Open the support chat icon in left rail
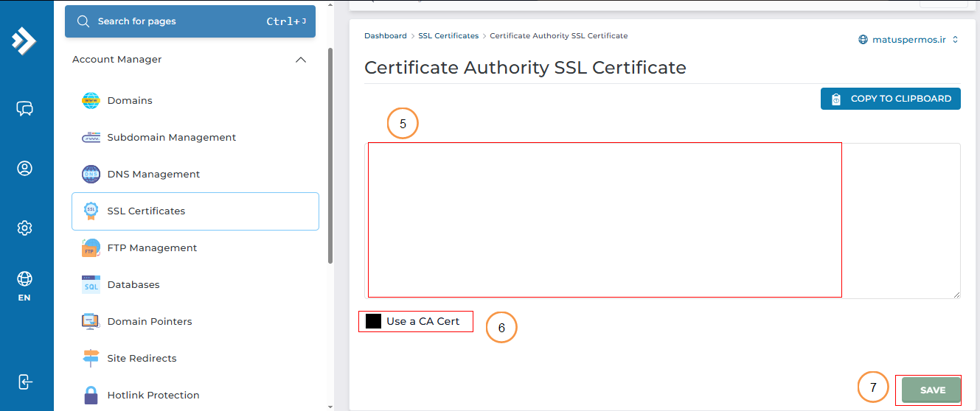Image resolution: width=980 pixels, height=411 pixels. click(x=24, y=109)
